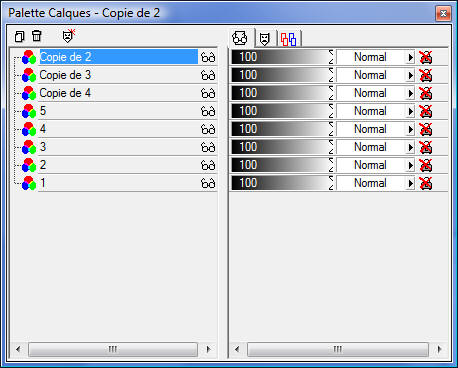Screen dimensions: 458x368
Task: Click the raster icon of layer 3
Action: coord(29,147)
